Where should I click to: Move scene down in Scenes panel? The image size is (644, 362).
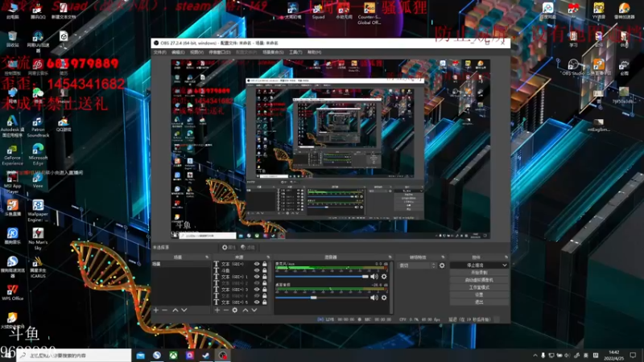tap(184, 310)
